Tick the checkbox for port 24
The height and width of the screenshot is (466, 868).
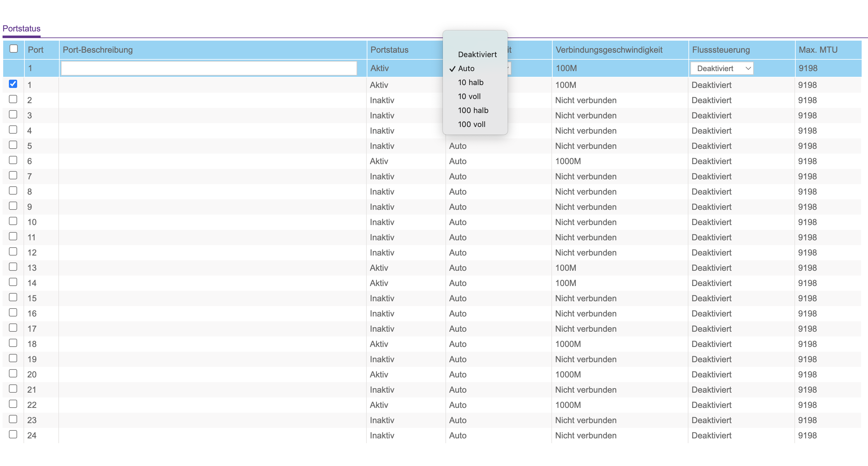pos(13,434)
